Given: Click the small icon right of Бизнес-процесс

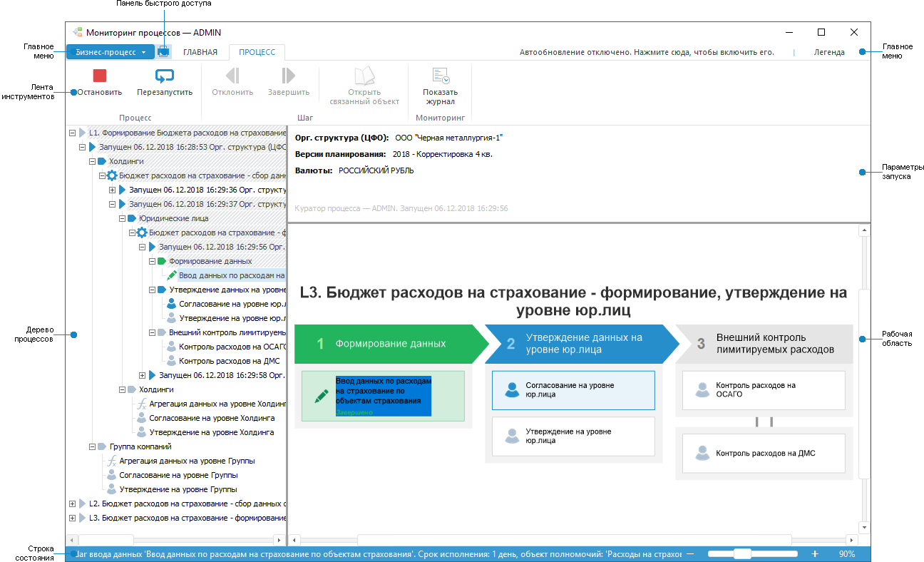Looking at the screenshot, I should pos(164,51).
